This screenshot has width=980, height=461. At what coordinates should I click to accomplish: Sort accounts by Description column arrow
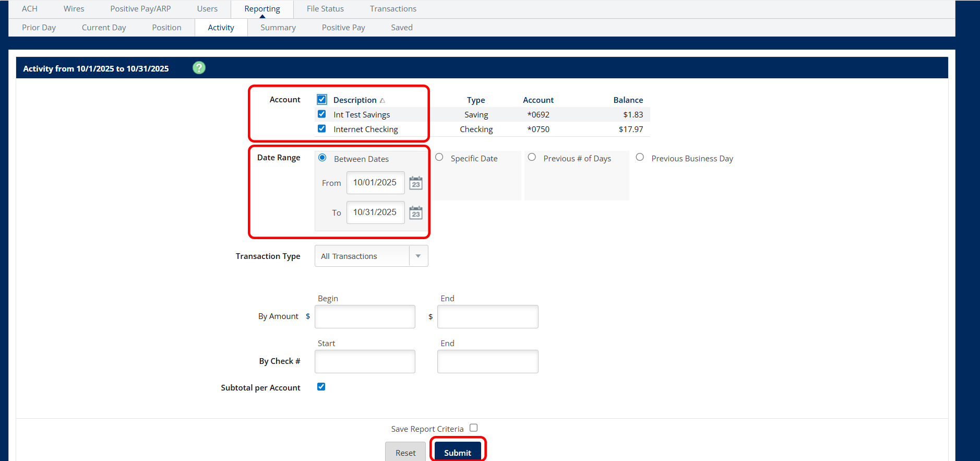tap(383, 100)
